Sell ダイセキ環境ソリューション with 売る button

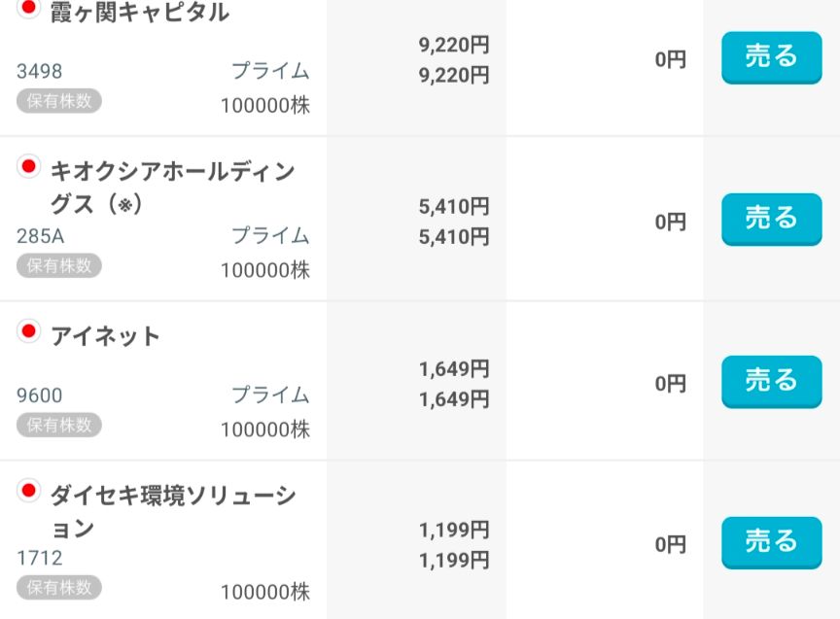(x=771, y=542)
